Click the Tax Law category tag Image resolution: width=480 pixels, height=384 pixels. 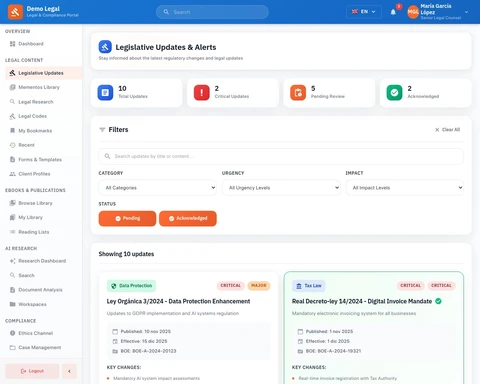point(309,286)
